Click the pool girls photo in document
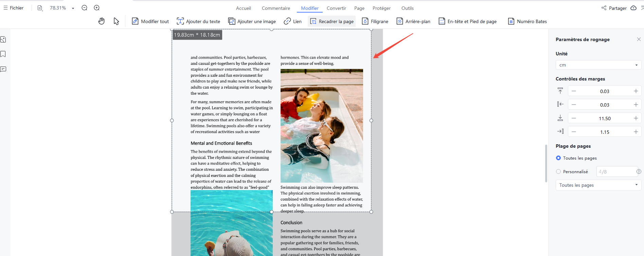 click(322, 126)
